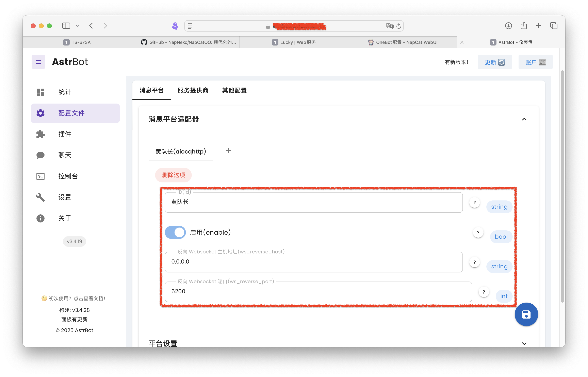Click the int type chip
This screenshot has width=588, height=377.
(x=504, y=296)
